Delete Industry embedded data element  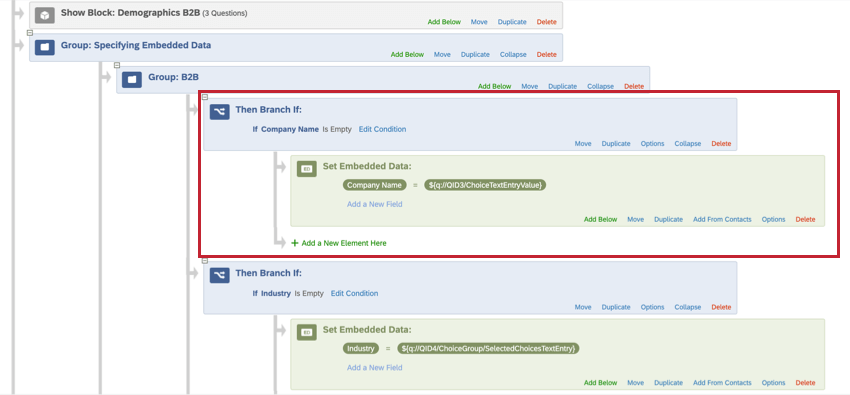[805, 383]
